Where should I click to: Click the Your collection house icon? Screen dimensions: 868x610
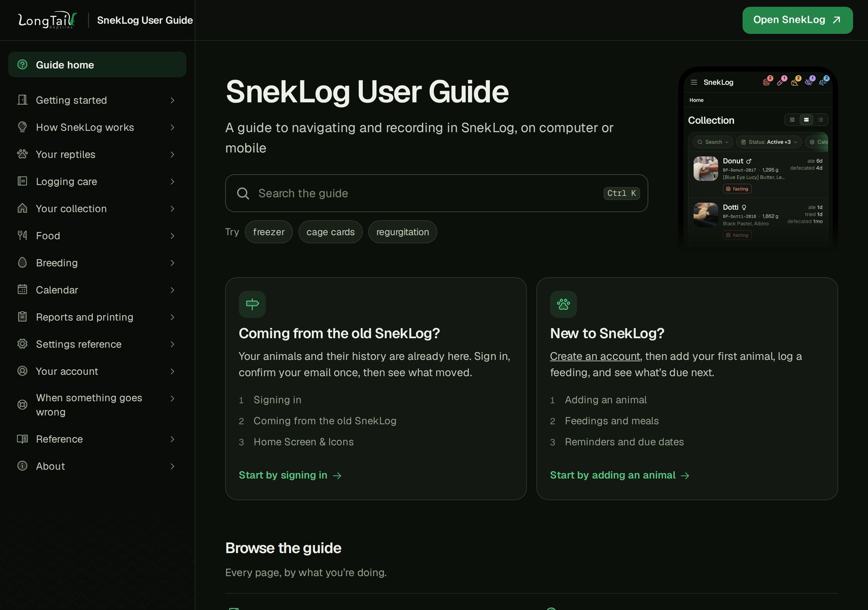click(x=22, y=208)
